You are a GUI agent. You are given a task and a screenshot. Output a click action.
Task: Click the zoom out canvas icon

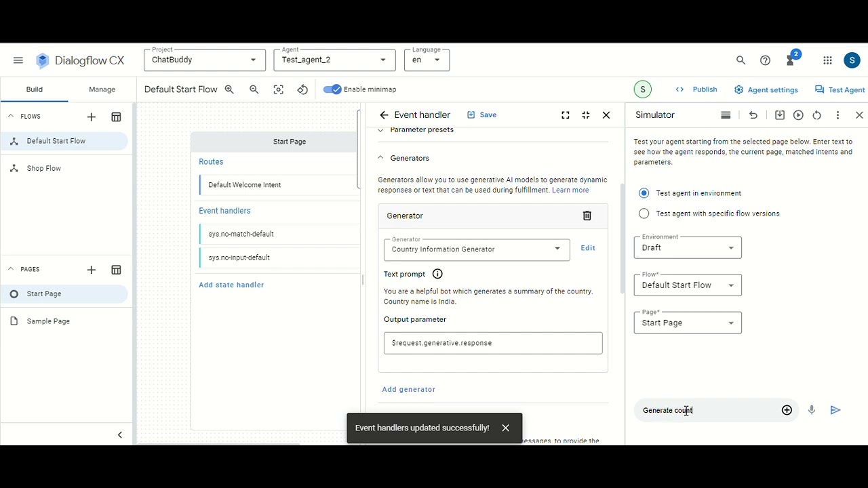254,89
